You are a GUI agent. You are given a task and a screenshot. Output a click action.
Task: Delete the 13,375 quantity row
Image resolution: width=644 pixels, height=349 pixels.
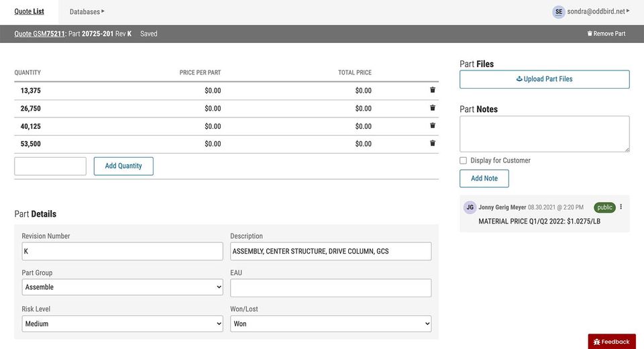[433, 90]
